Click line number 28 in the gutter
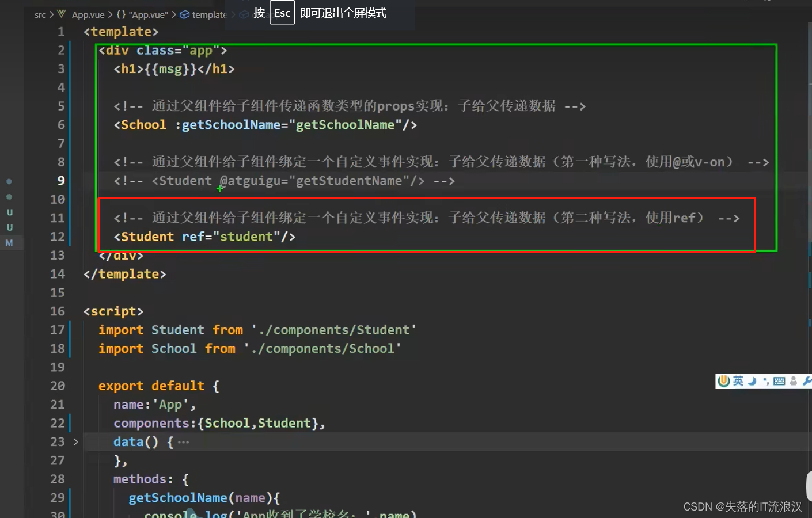Image resolution: width=812 pixels, height=518 pixels. [58, 479]
